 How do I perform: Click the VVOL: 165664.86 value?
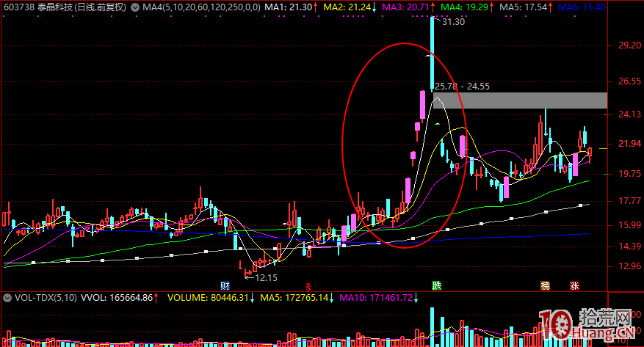[117, 298]
